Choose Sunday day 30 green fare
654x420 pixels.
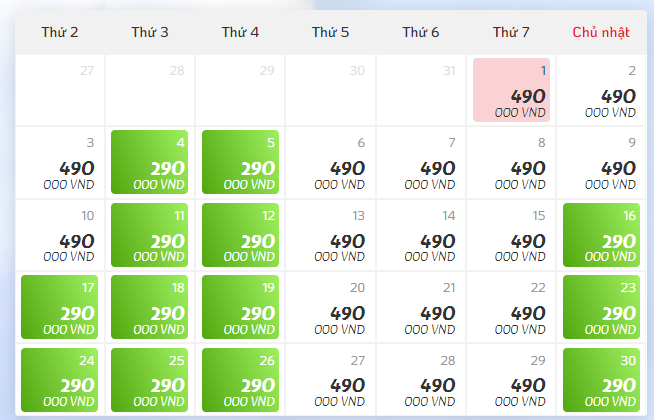[601, 380]
